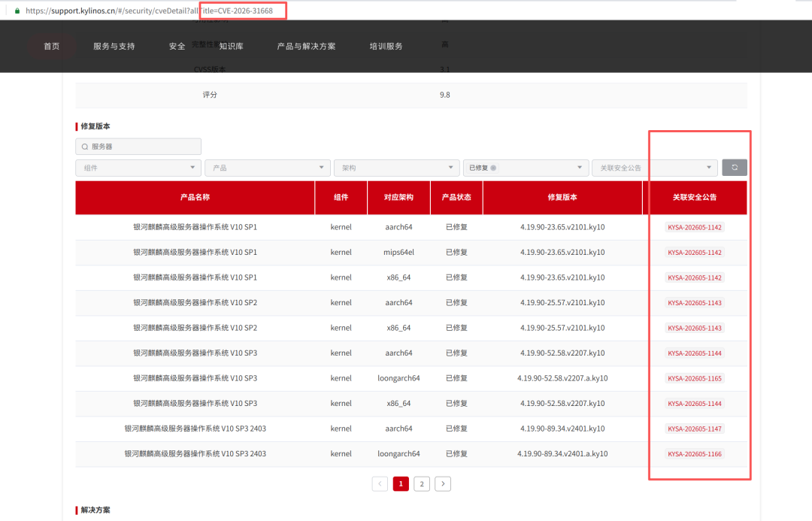Image resolution: width=812 pixels, height=521 pixels.
Task: Click version 4.19.90-89.34.v2401.ky10 cell
Action: (562, 429)
